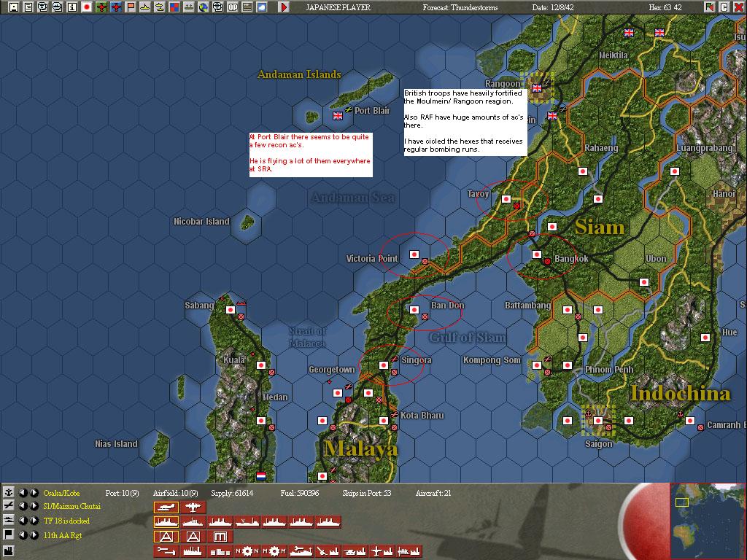
Task: Next air unit arrow beside S1/Maizuru Chutai
Action: coord(34,506)
